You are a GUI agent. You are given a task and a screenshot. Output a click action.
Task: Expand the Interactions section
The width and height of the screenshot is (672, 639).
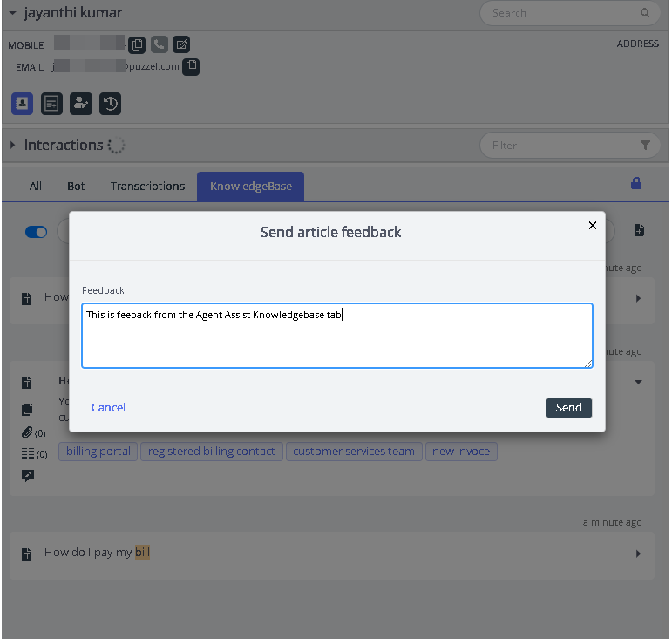pos(12,145)
